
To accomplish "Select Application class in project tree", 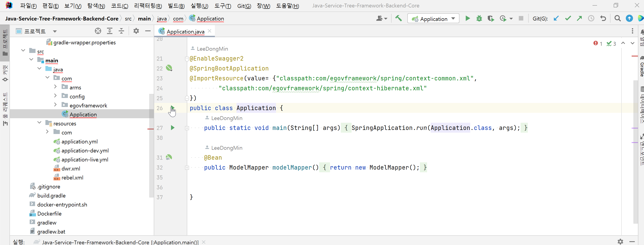I will click(83, 114).
